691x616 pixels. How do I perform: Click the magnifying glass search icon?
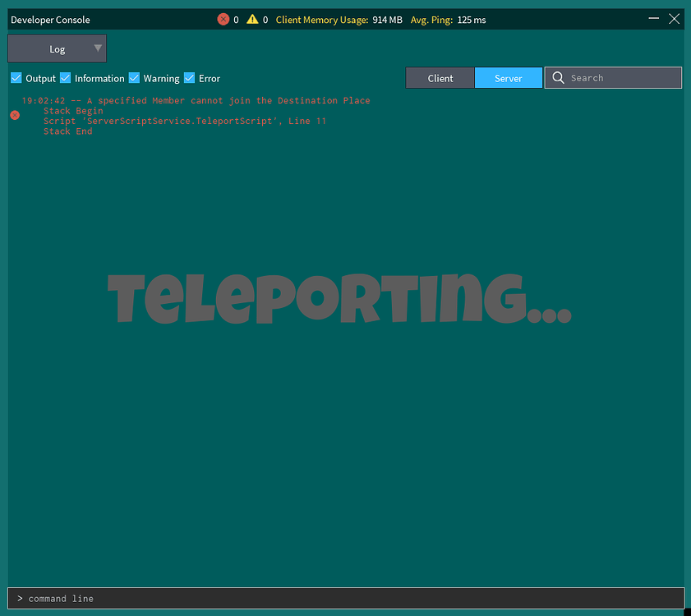coord(559,78)
